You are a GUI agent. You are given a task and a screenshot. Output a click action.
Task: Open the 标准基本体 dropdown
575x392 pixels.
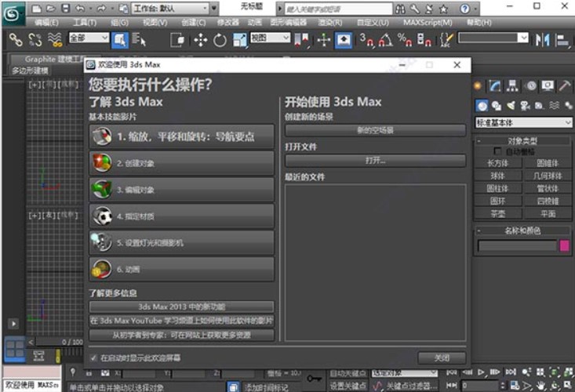(x=523, y=122)
